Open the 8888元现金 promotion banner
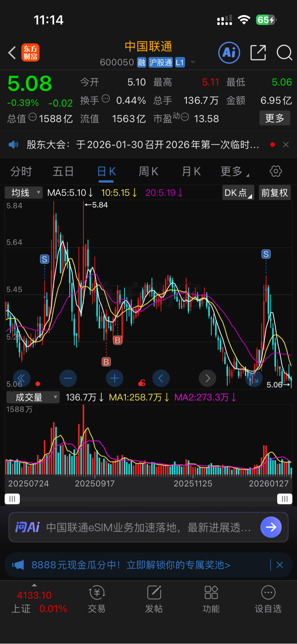This screenshot has width=297, height=644. pos(131,565)
